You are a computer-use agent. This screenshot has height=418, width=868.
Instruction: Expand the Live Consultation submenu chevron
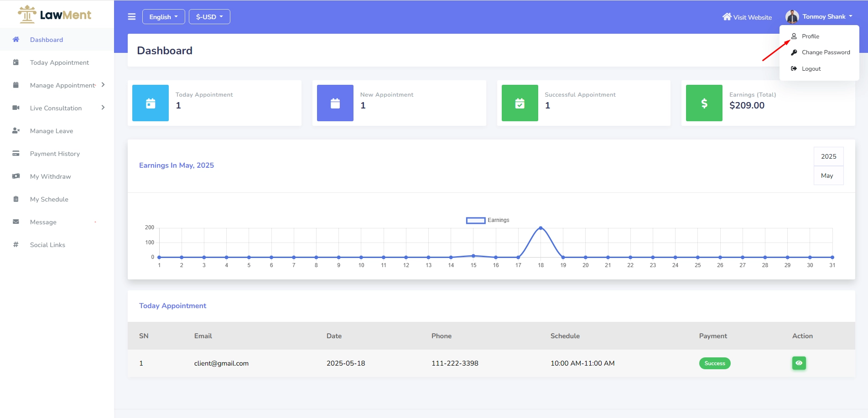click(x=103, y=108)
